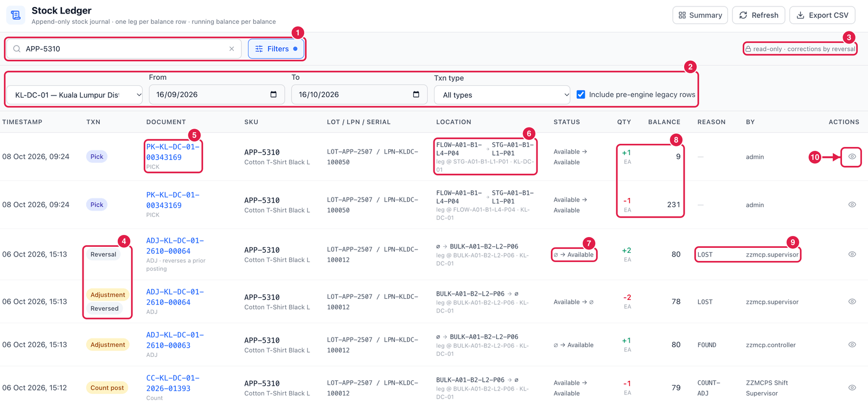The width and height of the screenshot is (868, 409).
Task: Click the FOUND reason cell
Action: 707,345
